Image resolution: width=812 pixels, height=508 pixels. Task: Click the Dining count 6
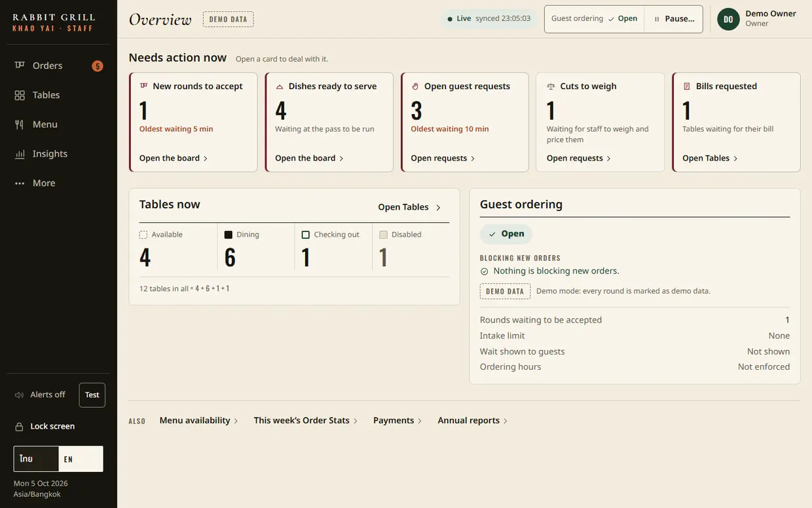[230, 257]
